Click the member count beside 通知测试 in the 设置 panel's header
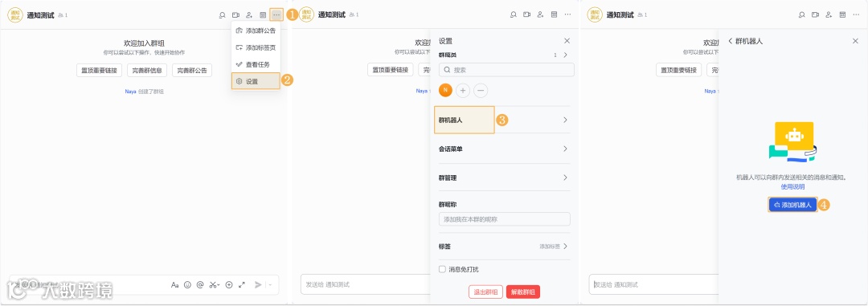Viewport: 868px width, 306px height. 354,15
